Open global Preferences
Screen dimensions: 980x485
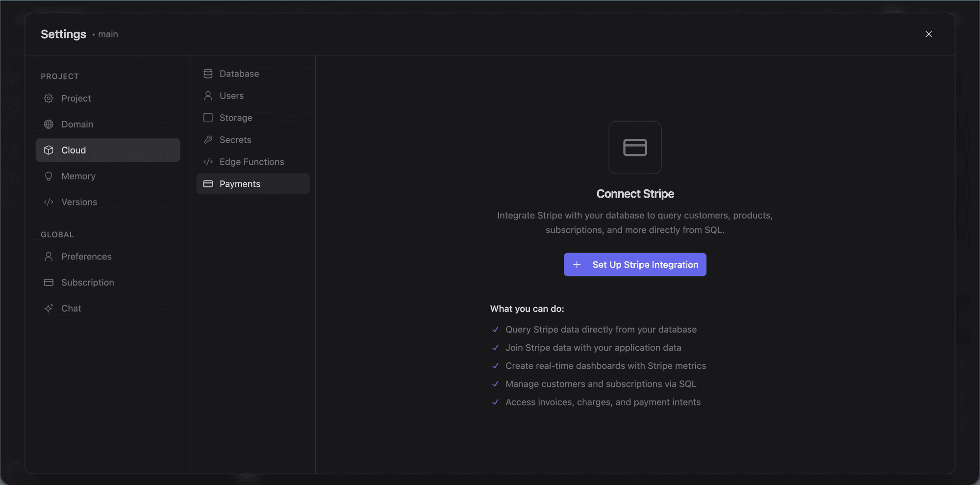click(x=108, y=256)
